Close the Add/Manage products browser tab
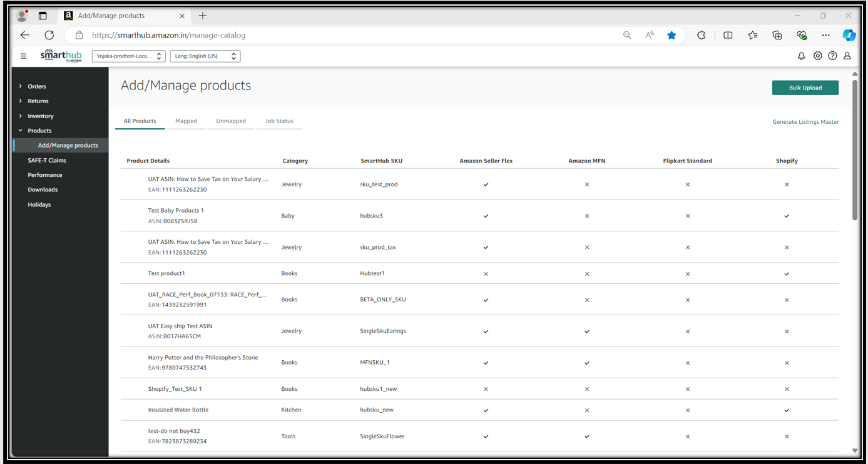This screenshot has width=868, height=464. point(182,16)
